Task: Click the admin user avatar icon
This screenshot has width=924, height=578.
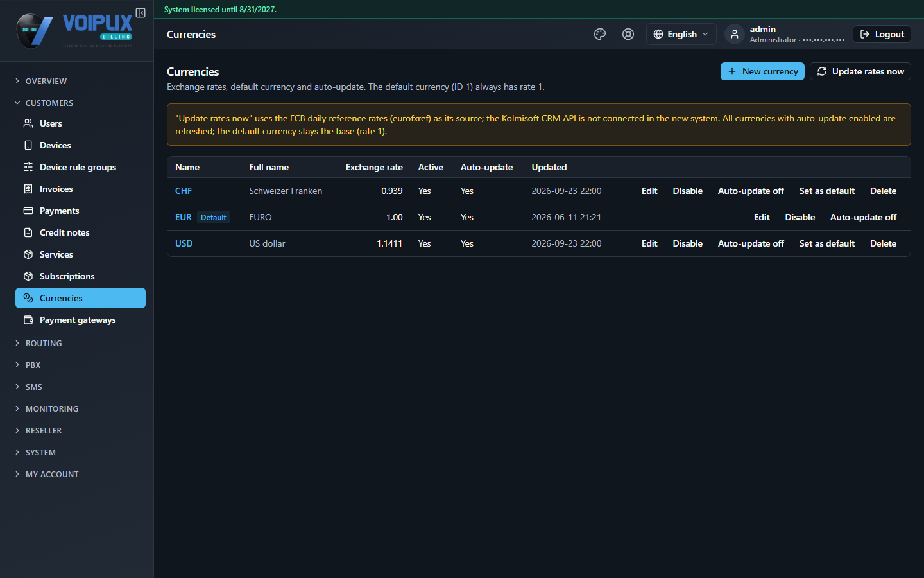Action: (735, 34)
